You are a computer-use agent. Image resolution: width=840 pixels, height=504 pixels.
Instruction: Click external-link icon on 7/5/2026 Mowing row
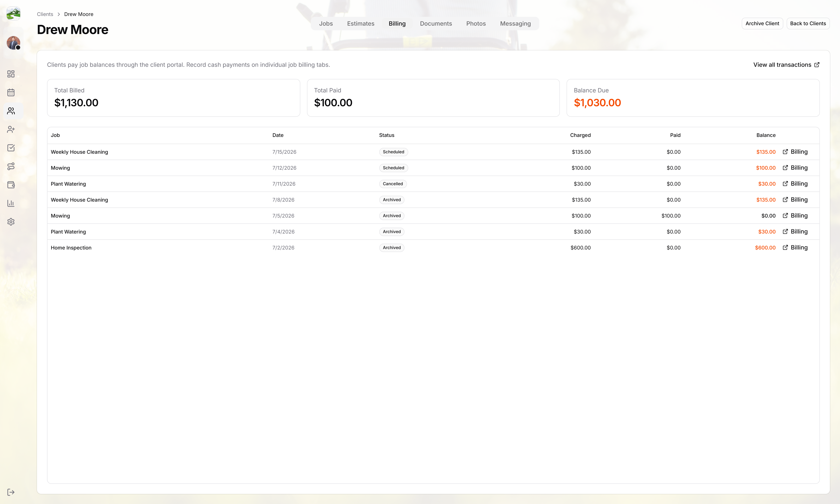785,216
